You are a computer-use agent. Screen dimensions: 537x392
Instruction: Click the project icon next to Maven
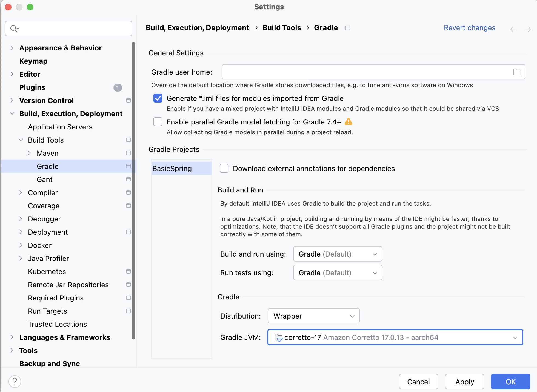(128, 153)
